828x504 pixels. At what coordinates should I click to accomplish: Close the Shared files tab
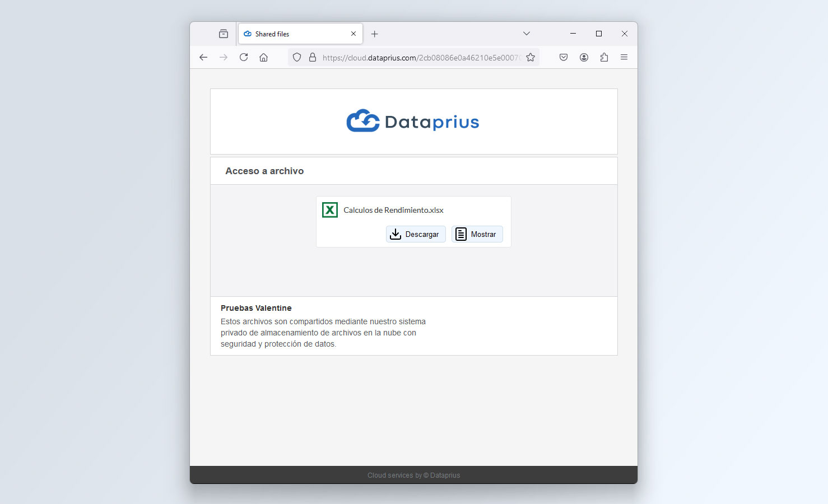coord(353,34)
